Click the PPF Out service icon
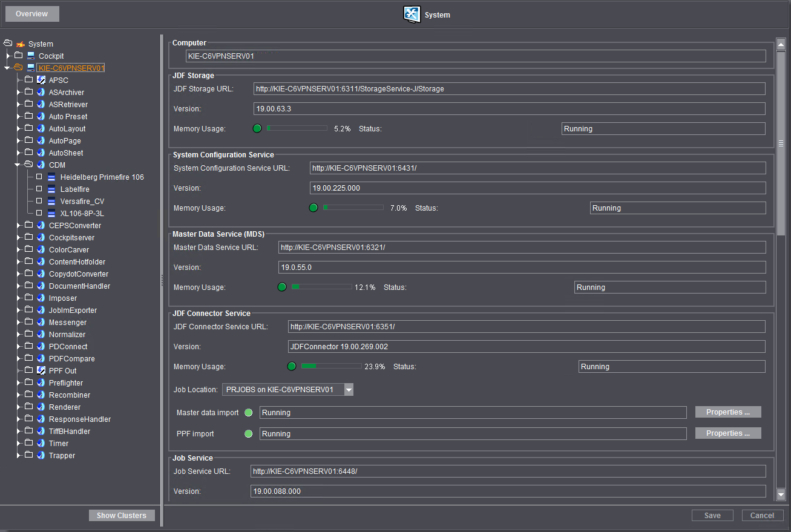The image size is (791, 532). [41, 370]
